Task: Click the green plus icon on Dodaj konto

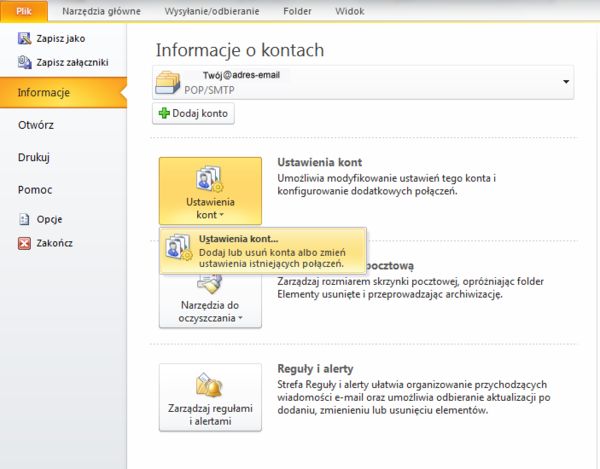Action: point(164,113)
